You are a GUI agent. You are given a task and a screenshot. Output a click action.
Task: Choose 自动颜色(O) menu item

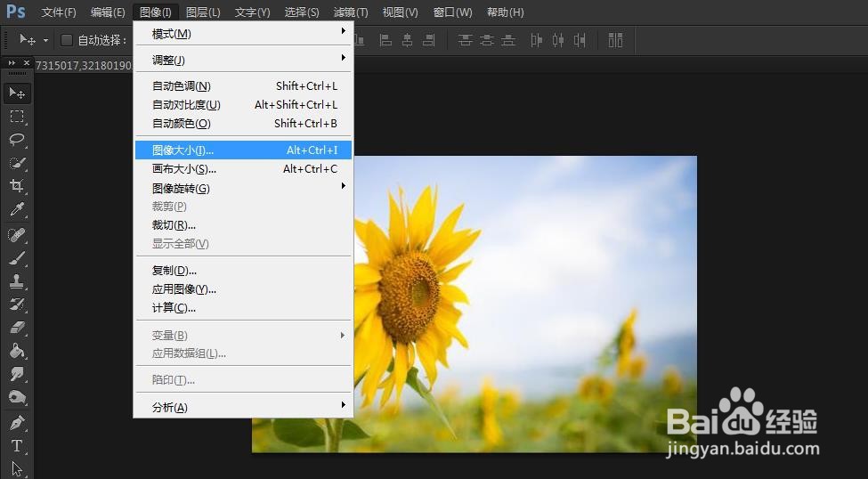(244, 124)
